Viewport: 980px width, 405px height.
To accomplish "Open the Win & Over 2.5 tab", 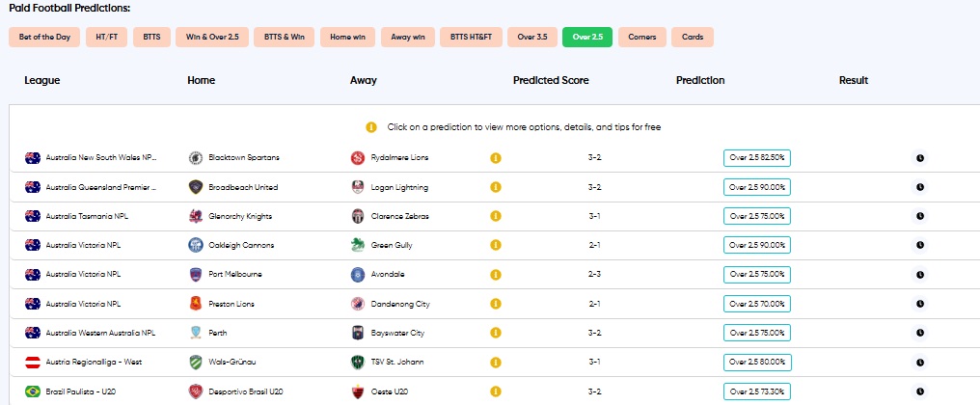I will [212, 37].
